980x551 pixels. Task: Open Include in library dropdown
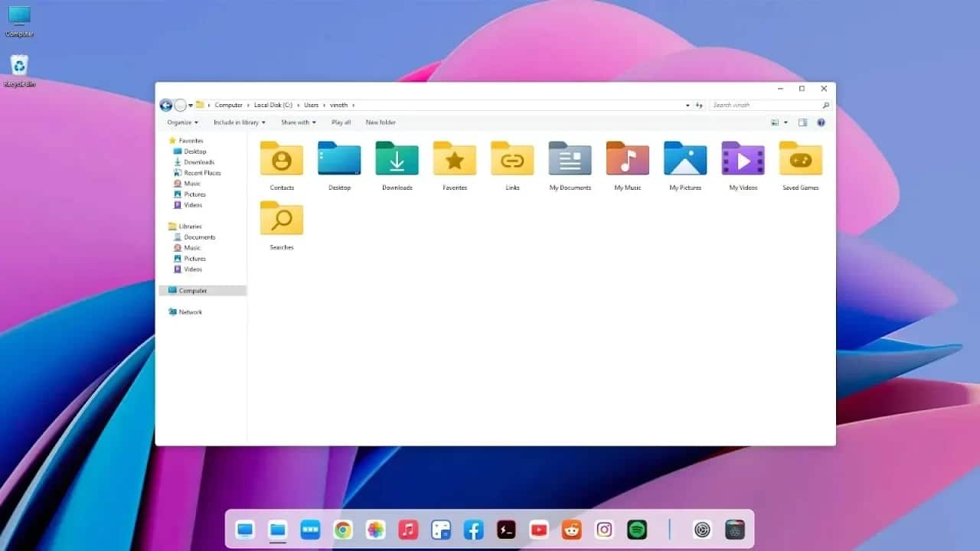[240, 122]
